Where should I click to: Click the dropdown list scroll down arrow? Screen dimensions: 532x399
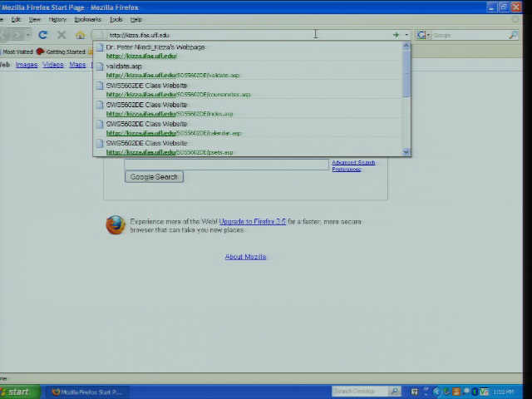click(406, 152)
